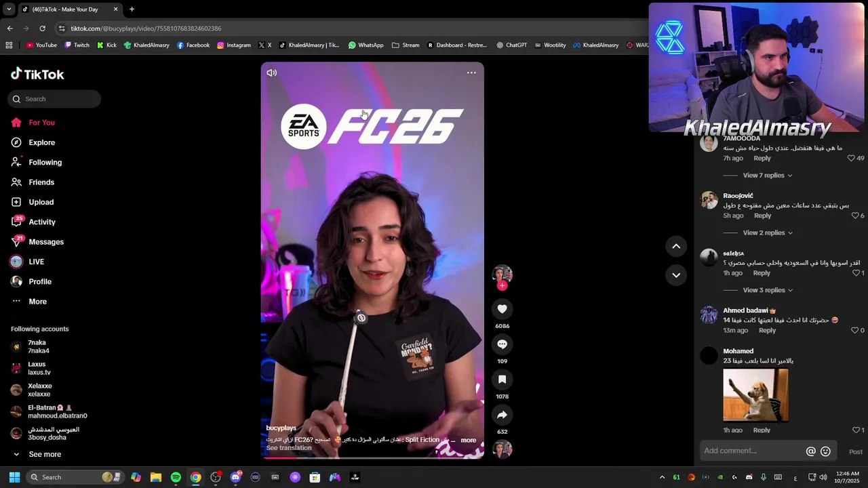Open the YouTube bookmark
The width and height of the screenshot is (868, 488).
(41, 45)
